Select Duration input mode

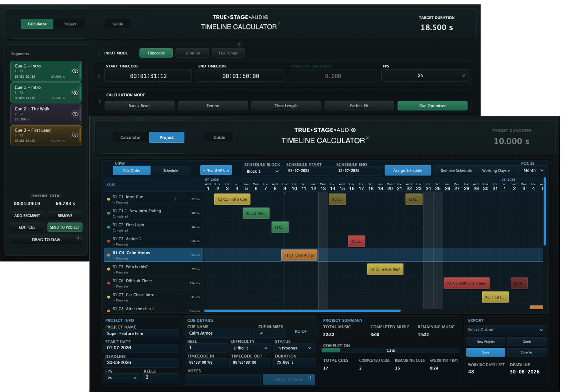tap(192, 53)
